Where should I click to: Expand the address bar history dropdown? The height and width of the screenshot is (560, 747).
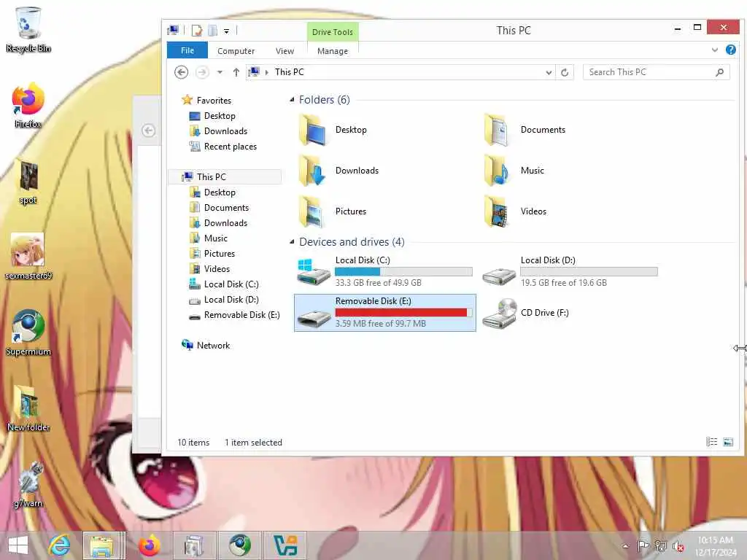[549, 72]
